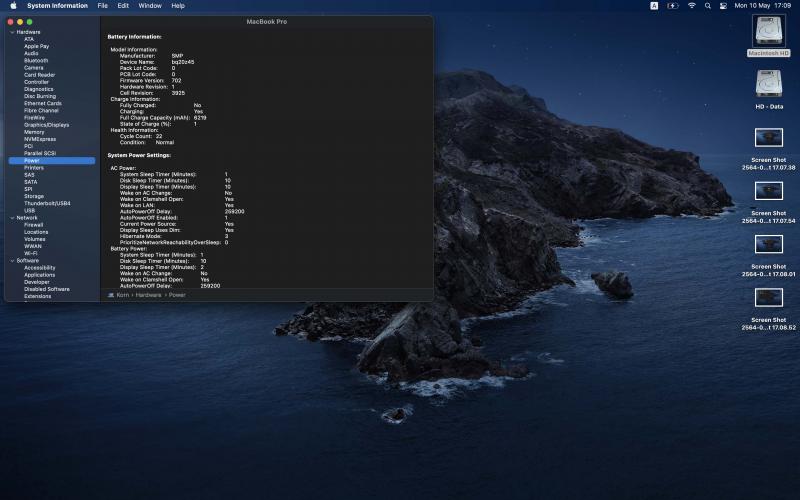800x500 pixels.
Task: Click the Full Charge Capacity value 6219
Action: [200, 118]
